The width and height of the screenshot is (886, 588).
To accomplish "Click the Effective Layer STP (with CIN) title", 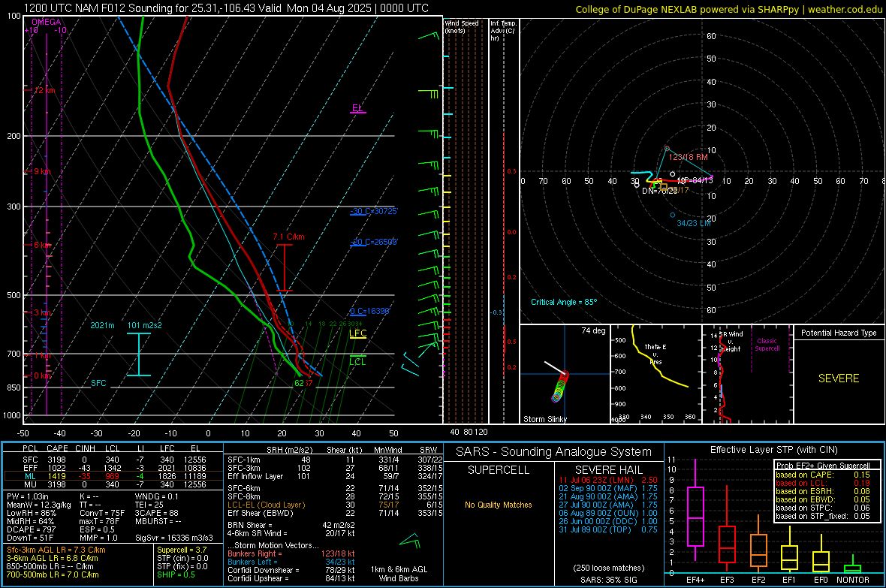I will click(x=773, y=450).
